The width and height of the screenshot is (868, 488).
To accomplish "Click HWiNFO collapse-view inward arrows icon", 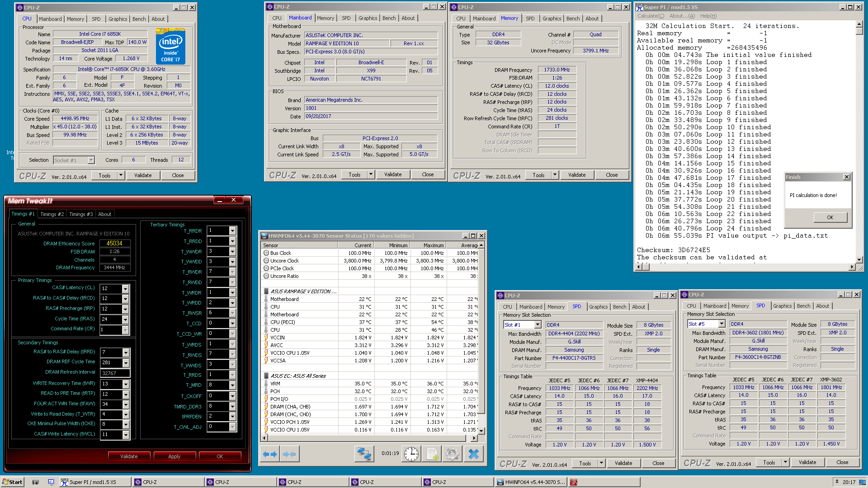I will (289, 454).
